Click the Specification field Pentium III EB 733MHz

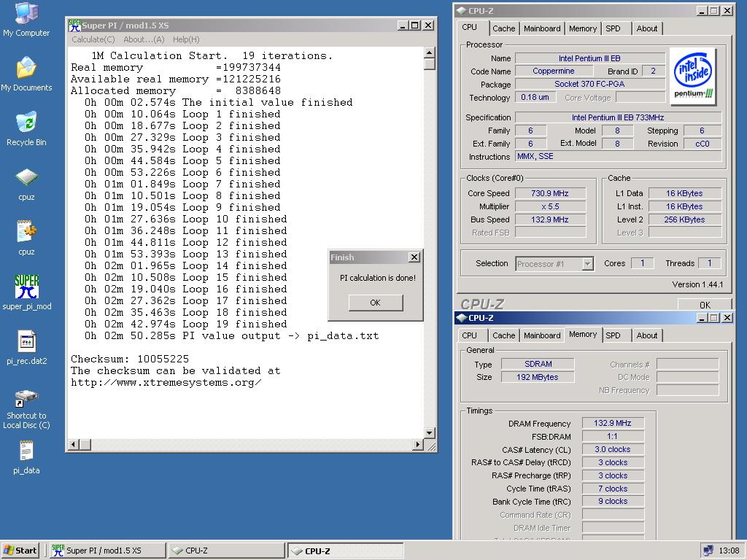point(618,117)
